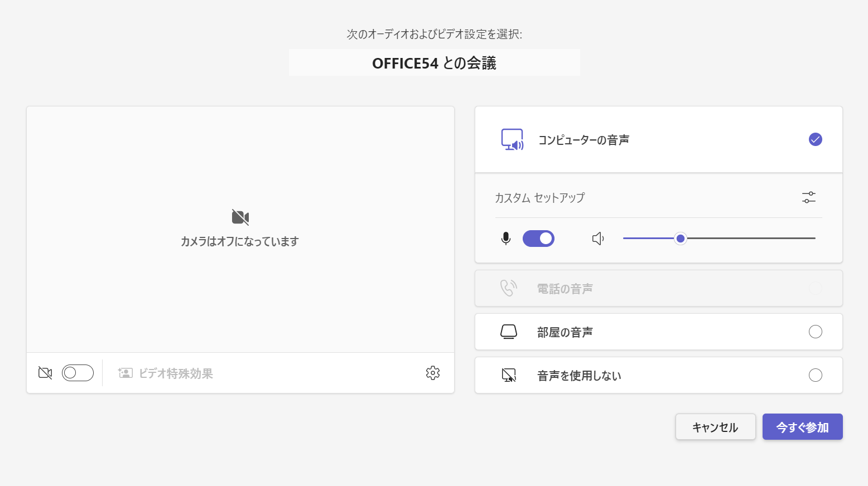The width and height of the screenshot is (868, 486).
Task: Click the no-audio crossed screen icon
Action: coord(509,375)
